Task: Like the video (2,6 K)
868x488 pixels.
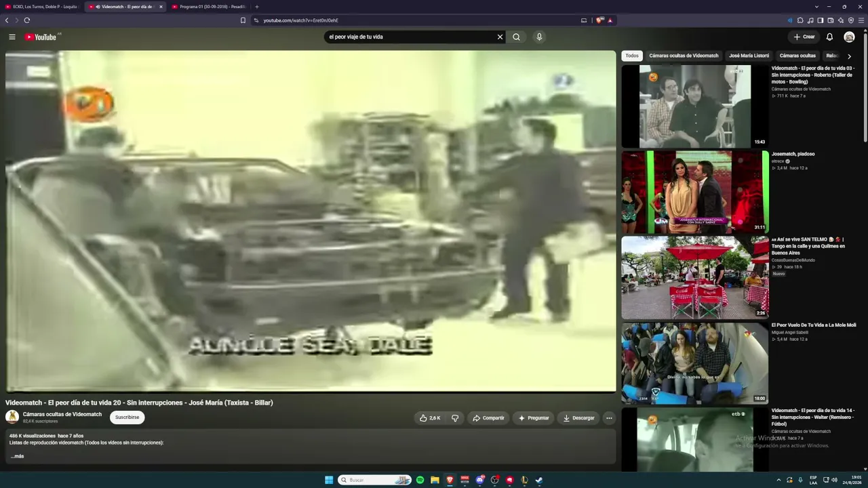Action: click(x=430, y=418)
